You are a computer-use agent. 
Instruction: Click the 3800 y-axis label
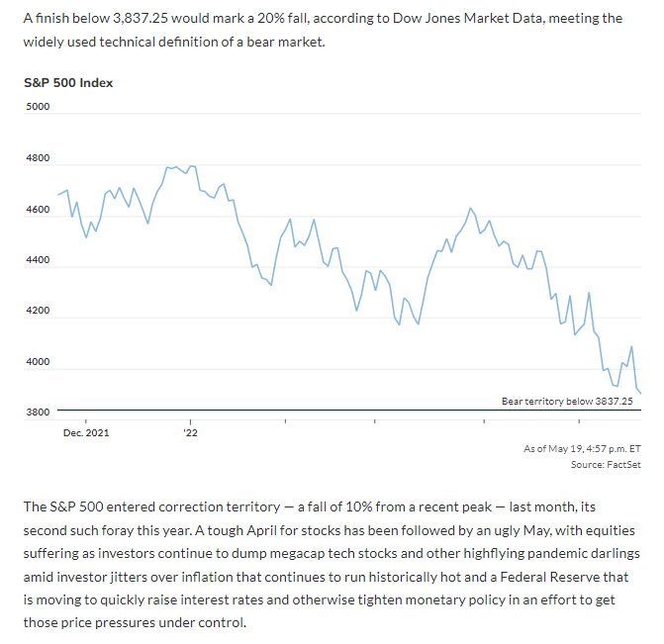pos(37,412)
